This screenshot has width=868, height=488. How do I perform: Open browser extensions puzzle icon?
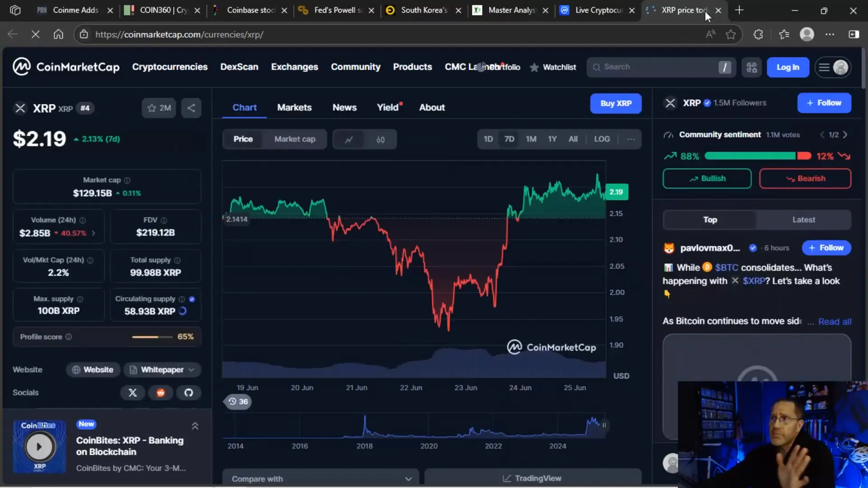(758, 34)
